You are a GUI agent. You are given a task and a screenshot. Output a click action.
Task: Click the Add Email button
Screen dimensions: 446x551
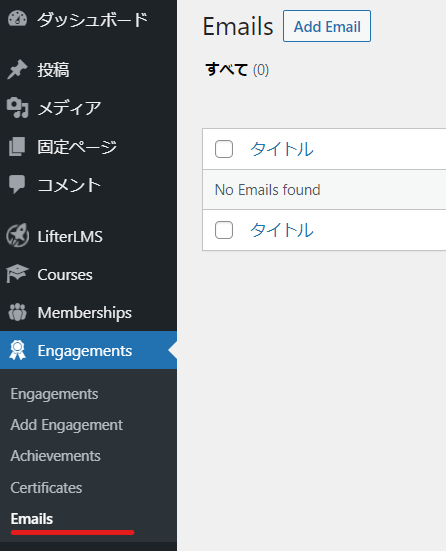(x=327, y=26)
